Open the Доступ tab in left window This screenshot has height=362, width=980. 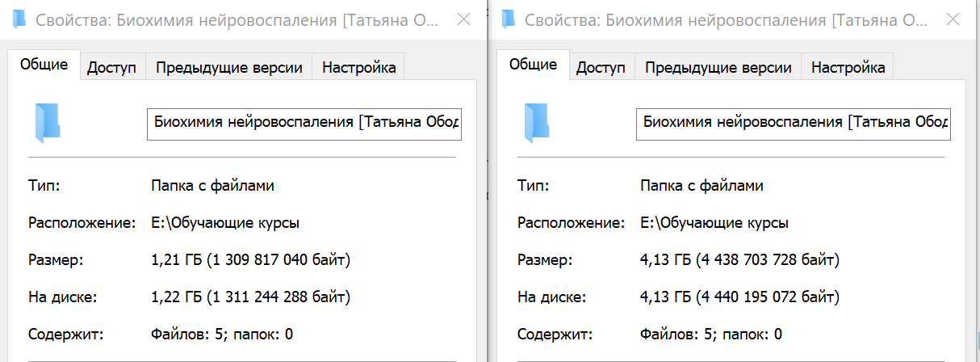pos(111,68)
